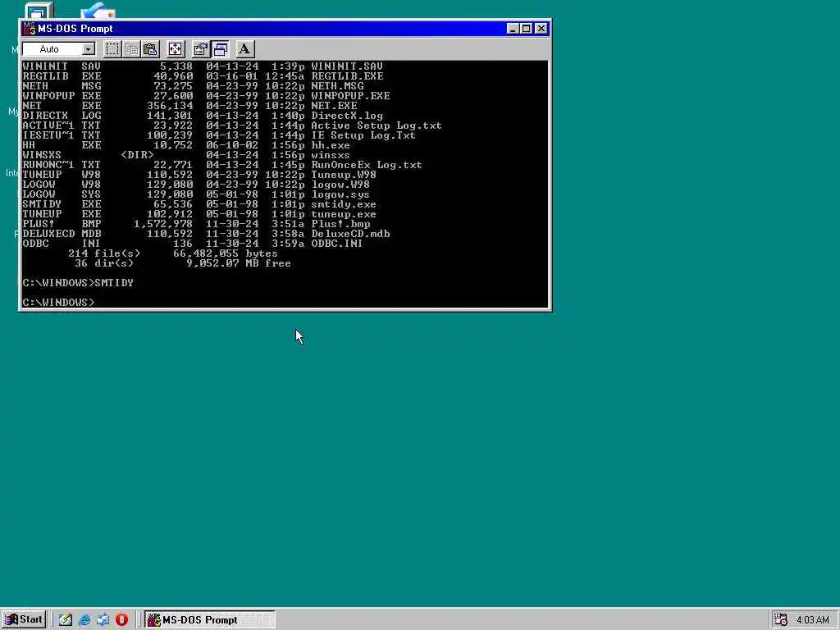Click the '214 file(s)' summary text

[104, 253]
